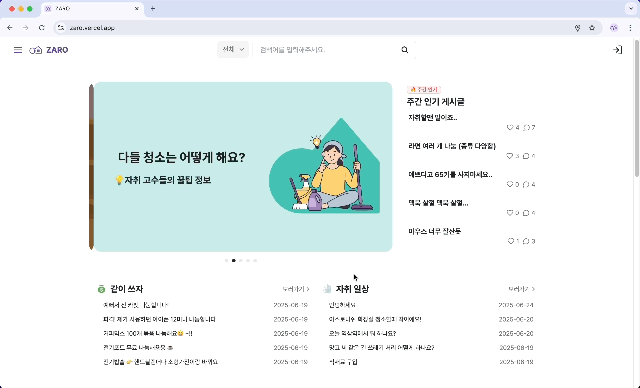Expand the 전체 search category dropdown

233,49
